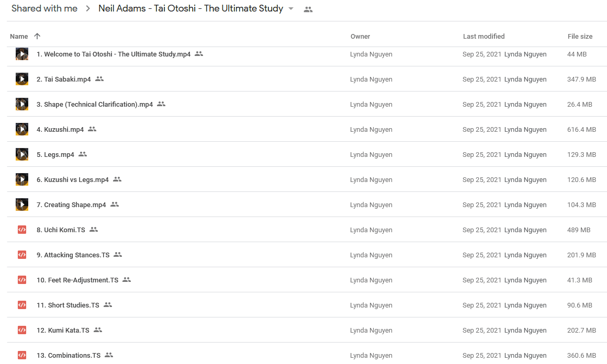This screenshot has height=364, width=607.
Task: Click shared icon beside 10. Feet Re-Adjustment.TS
Action: (x=127, y=280)
